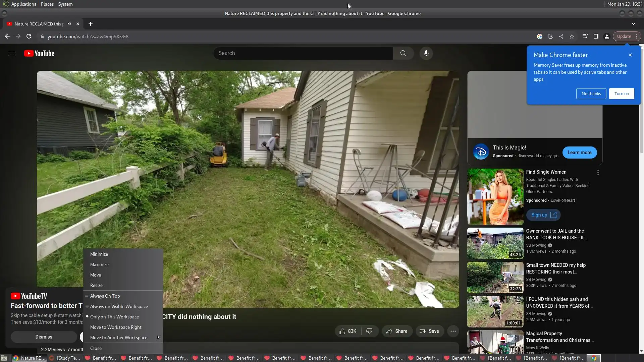This screenshot has height=362, width=644.
Task: Open the Applications menu
Action: (23, 4)
